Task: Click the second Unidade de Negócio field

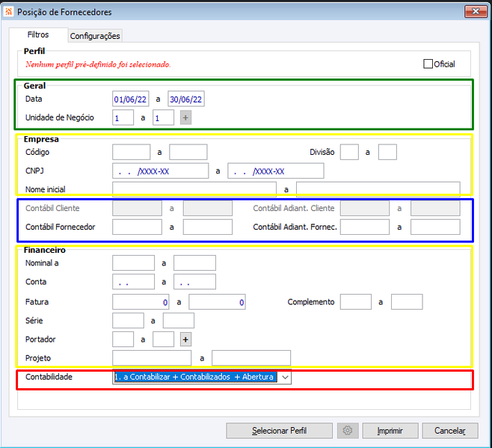Action: point(163,117)
